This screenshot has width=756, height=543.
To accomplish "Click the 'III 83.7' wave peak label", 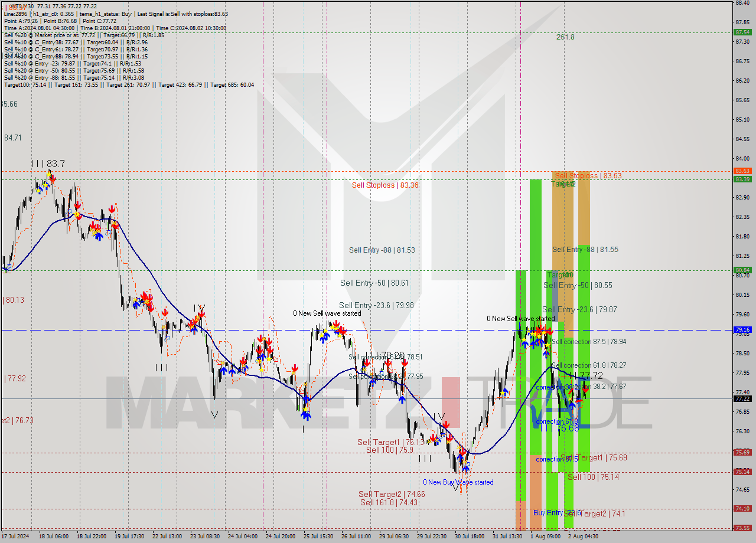I will click(x=48, y=163).
